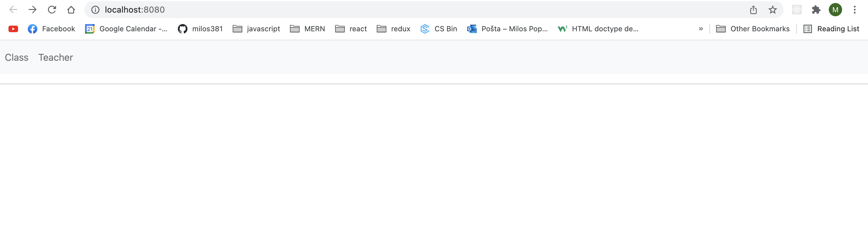This screenshot has width=868, height=250.
Task: Open Chrome three-dot menu
Action: [854, 10]
